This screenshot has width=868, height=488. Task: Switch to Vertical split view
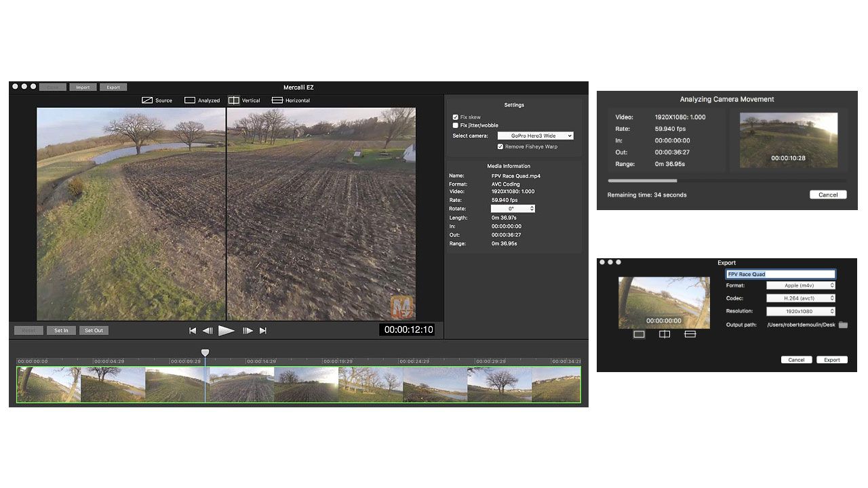point(234,100)
